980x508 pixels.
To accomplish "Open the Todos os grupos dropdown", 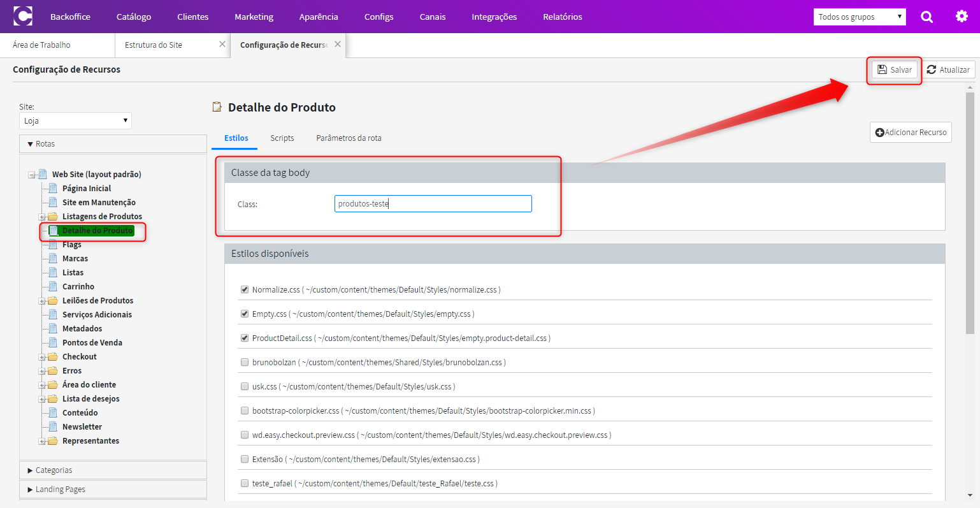I will pyautogui.click(x=860, y=17).
